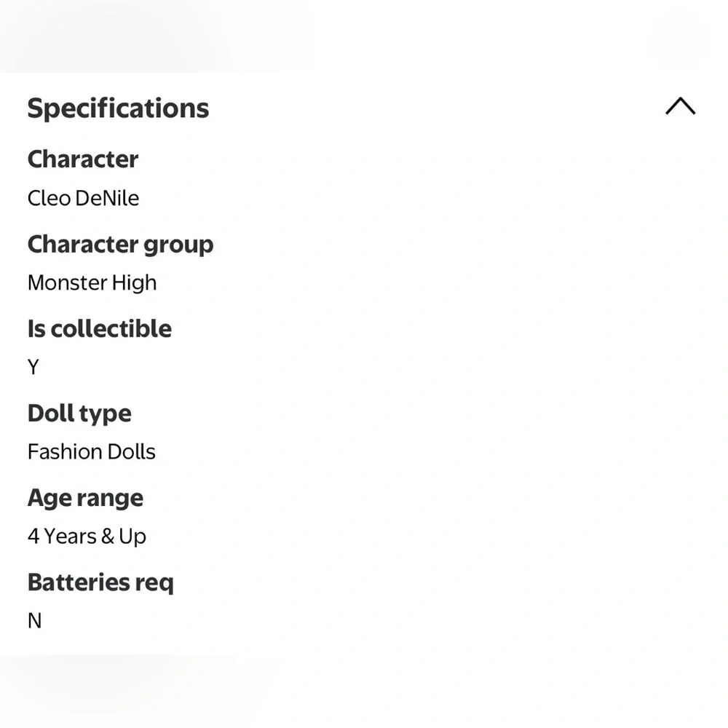Select the Doll type label
728x728 pixels.
[x=79, y=413]
